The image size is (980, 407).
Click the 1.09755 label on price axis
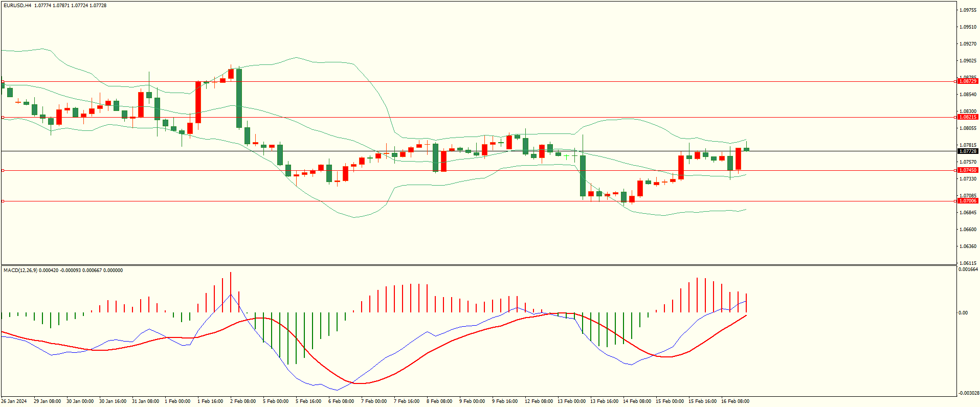[x=968, y=10]
